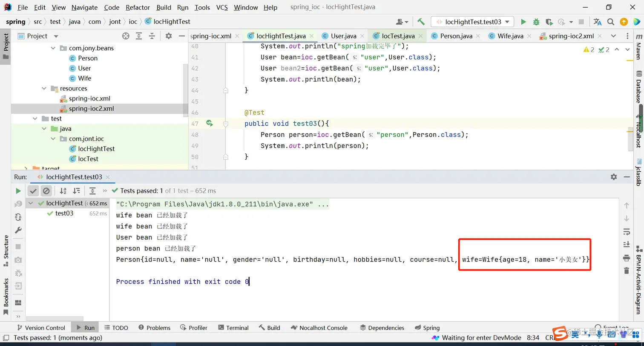
Task: Open the Project view mode dropdown
Action: [56, 36]
